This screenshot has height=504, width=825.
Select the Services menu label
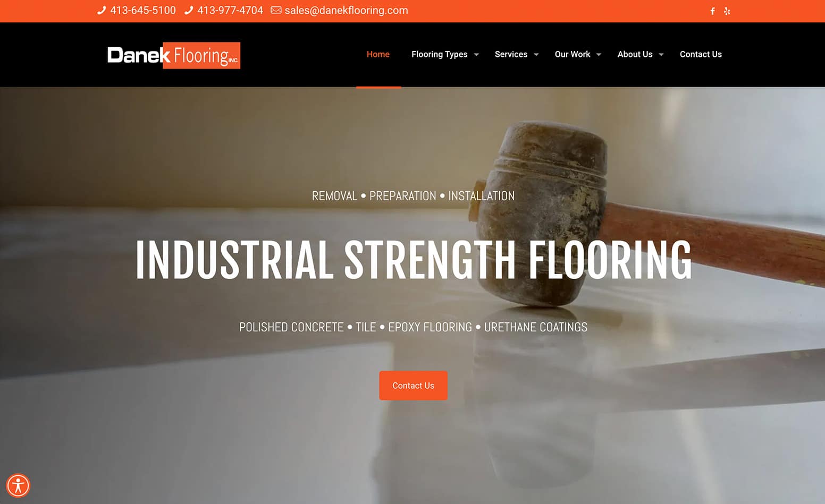coord(511,54)
